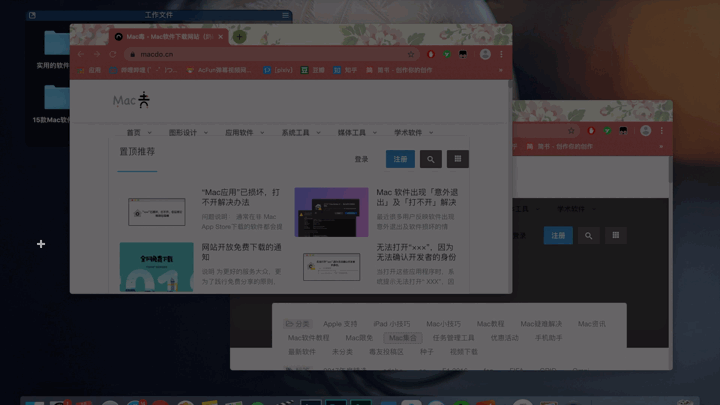Open the three-dot Chrome menu in front window
720x405 pixels.
[x=501, y=54]
